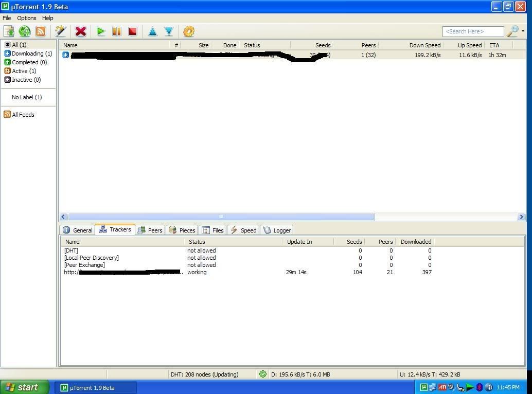
Task: Stop the torrent with the red stop icon
Action: tap(133, 31)
